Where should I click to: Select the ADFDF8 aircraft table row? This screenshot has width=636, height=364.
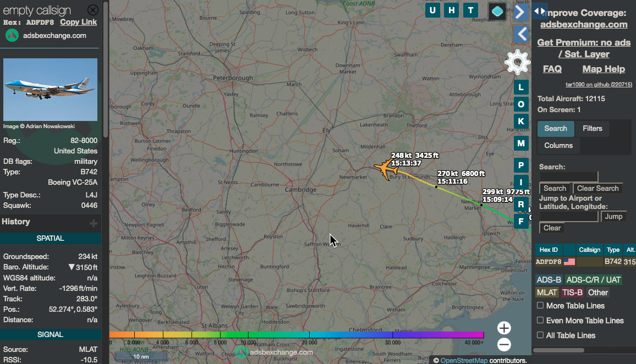(585, 262)
